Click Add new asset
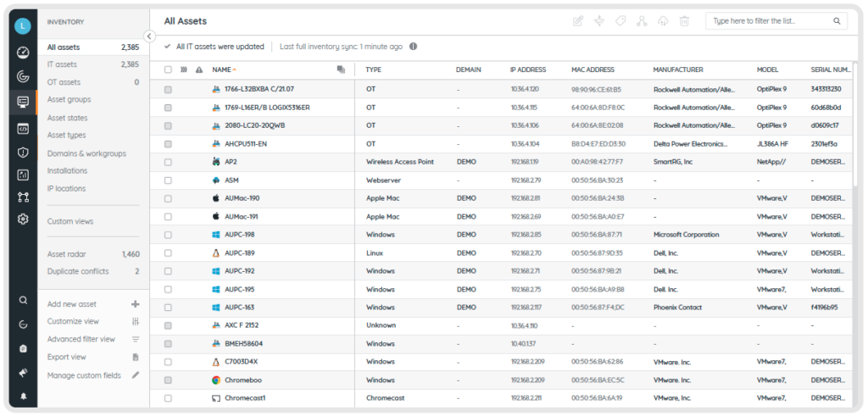The image size is (868, 416). (x=72, y=304)
